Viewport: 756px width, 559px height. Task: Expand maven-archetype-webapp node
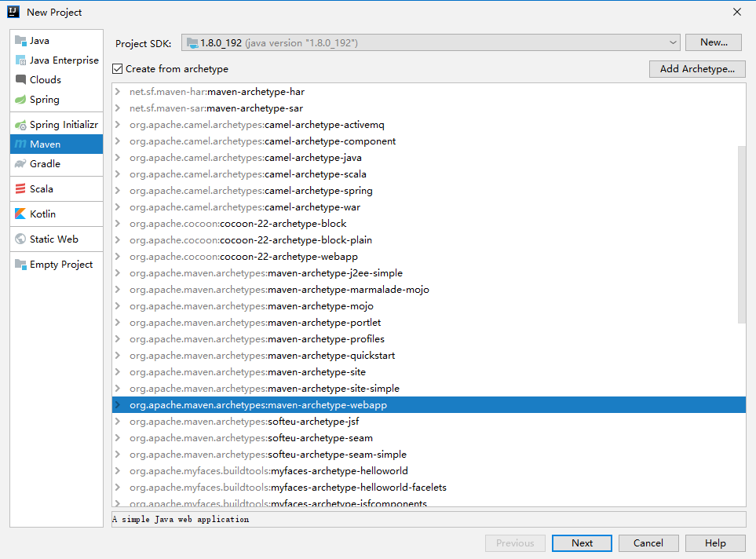click(118, 404)
